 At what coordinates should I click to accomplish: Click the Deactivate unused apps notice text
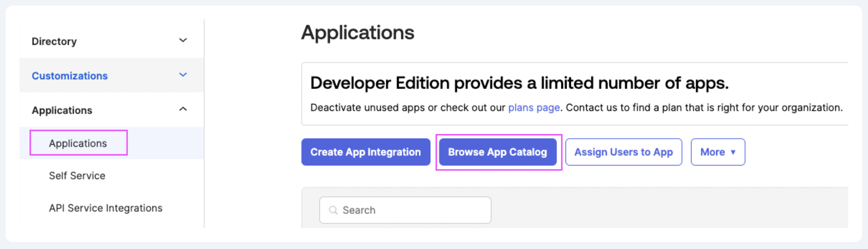pyautogui.click(x=576, y=107)
